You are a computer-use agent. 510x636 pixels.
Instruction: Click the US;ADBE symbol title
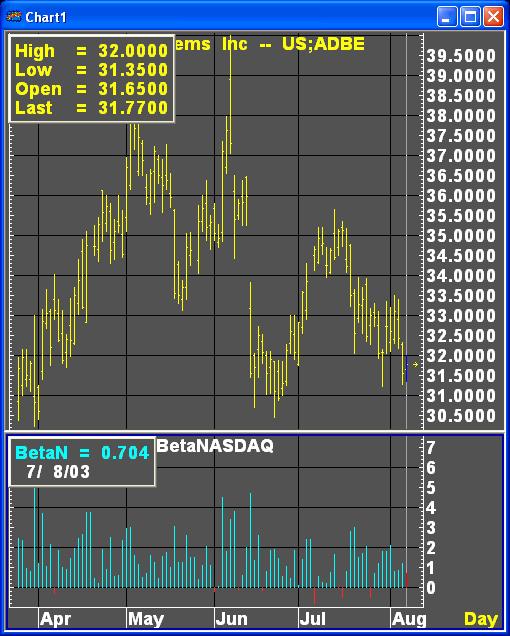323,44
